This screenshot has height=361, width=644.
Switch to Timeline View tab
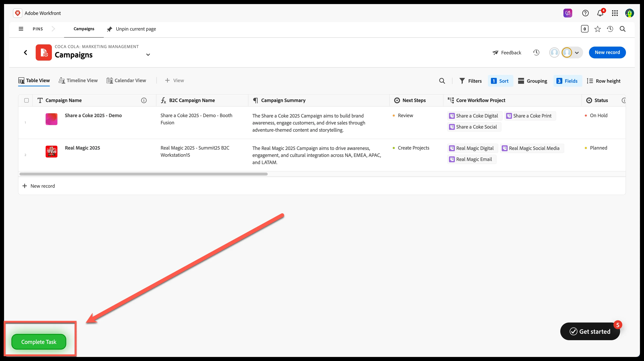click(x=78, y=80)
